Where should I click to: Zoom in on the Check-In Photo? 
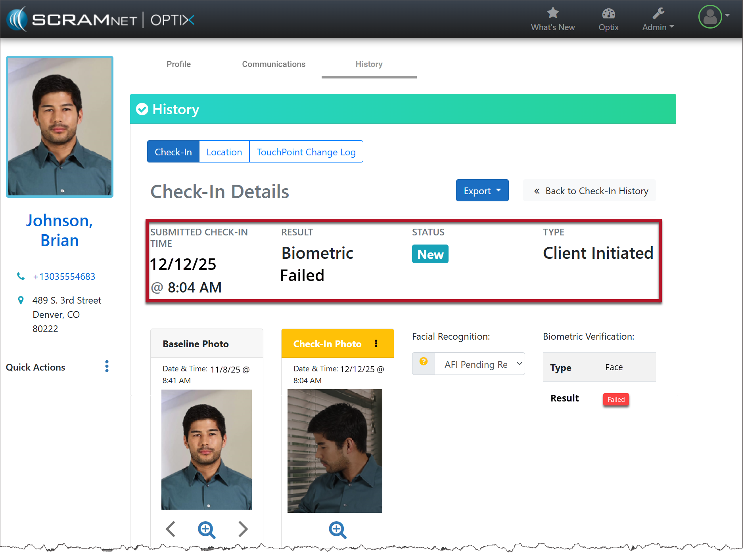[x=337, y=529]
